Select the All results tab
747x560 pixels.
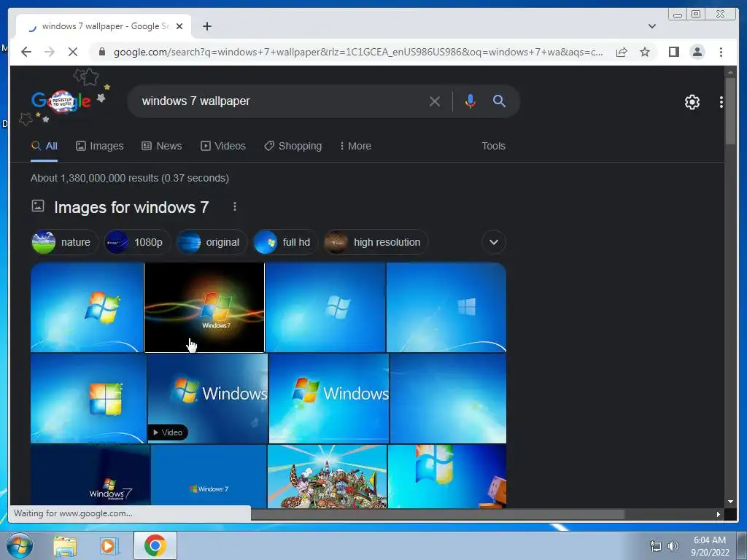[x=44, y=146]
